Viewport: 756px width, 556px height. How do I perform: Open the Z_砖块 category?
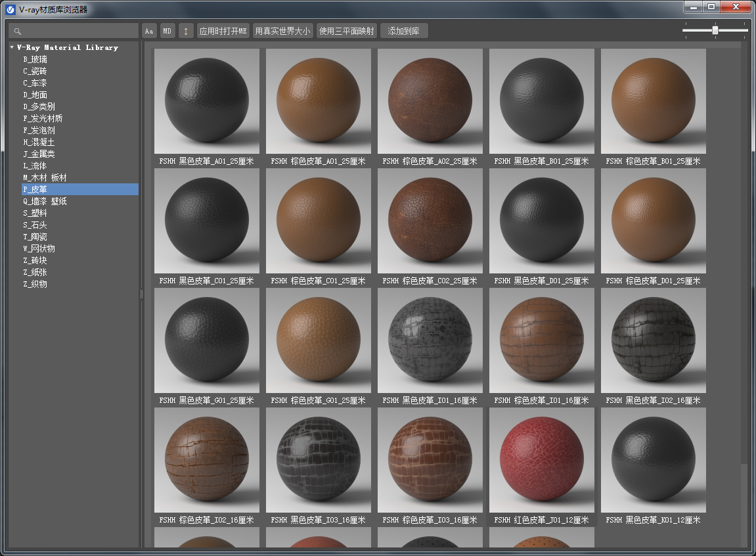point(35,260)
